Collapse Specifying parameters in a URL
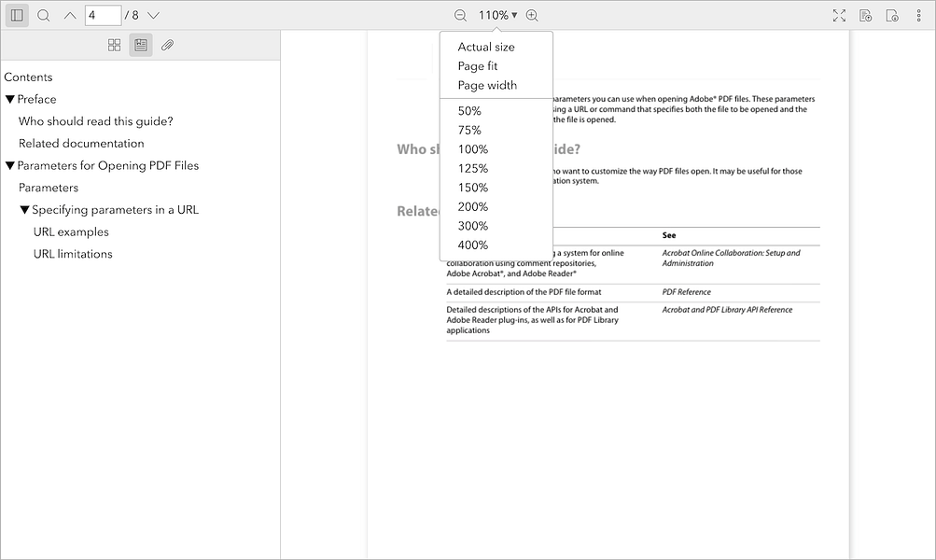This screenshot has width=936, height=560. [24, 210]
